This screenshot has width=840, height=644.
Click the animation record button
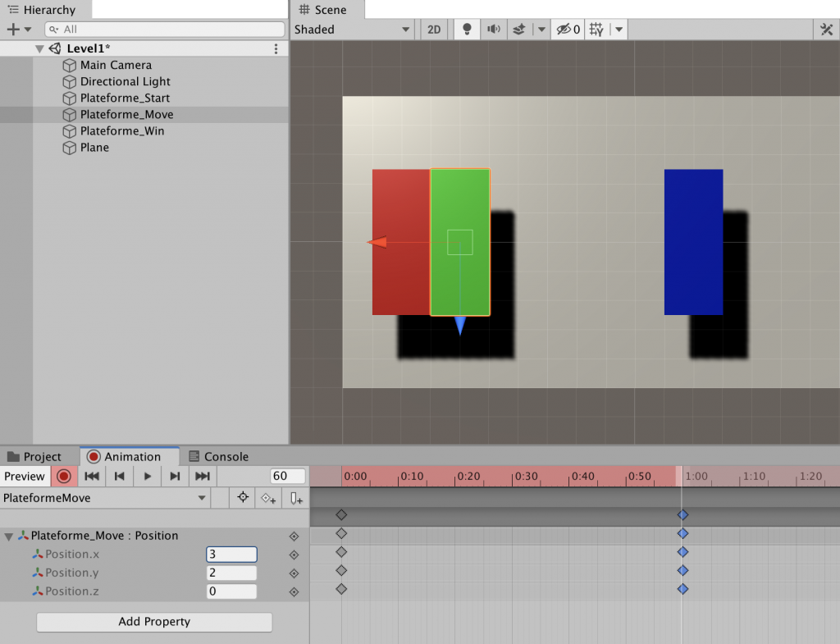coord(63,476)
